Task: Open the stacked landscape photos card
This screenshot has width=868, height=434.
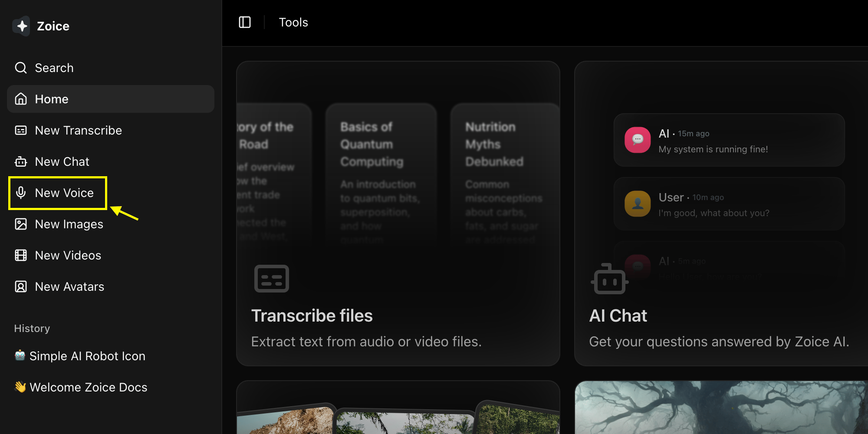Action: point(398,408)
